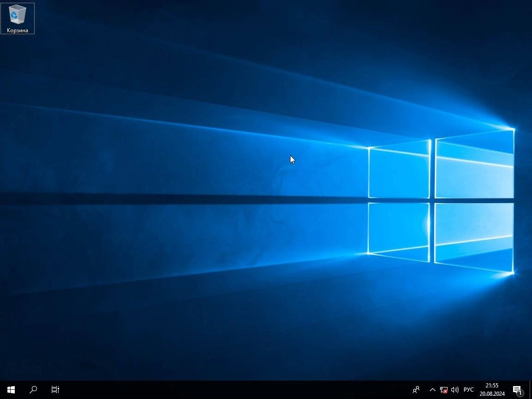The height and width of the screenshot is (399, 532).
Task: Click the Show desktop strip at the taskbar's end
Action: click(530, 389)
